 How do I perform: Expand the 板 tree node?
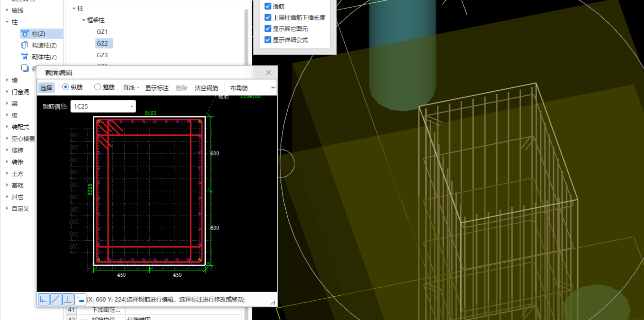(7, 115)
